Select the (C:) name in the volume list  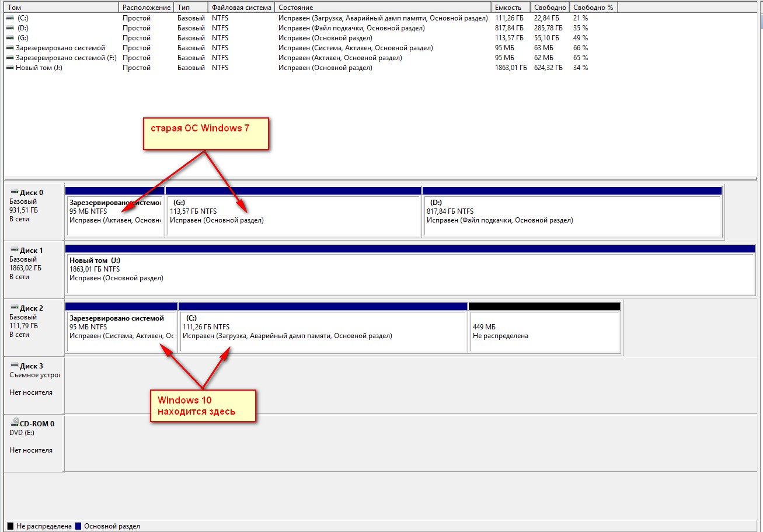tap(23, 18)
